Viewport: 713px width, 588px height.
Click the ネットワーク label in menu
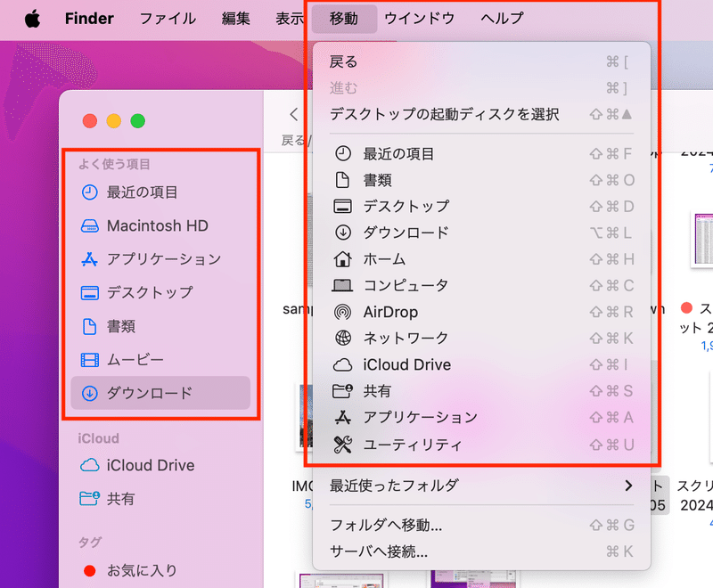click(406, 338)
